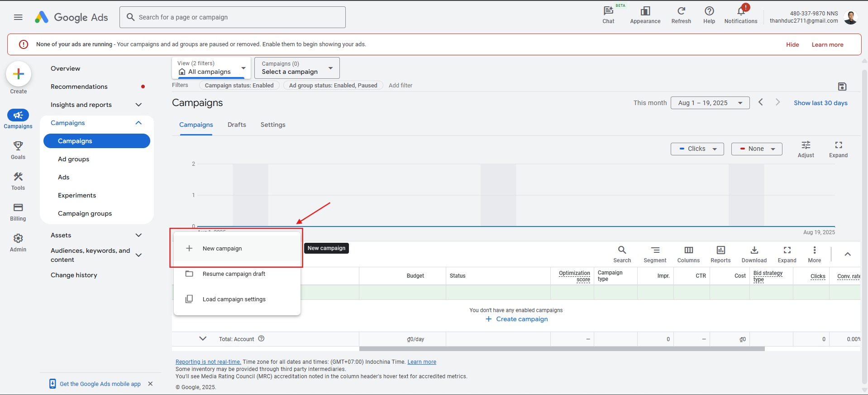Open the Segment table option

click(654, 250)
